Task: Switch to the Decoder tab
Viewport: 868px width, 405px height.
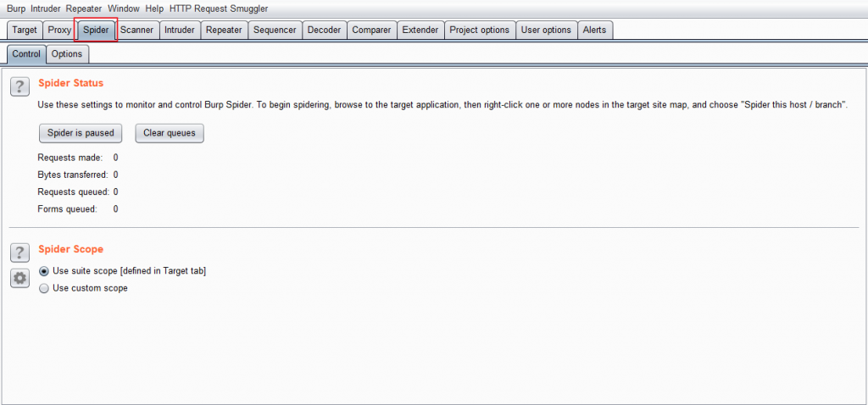Action: [324, 30]
